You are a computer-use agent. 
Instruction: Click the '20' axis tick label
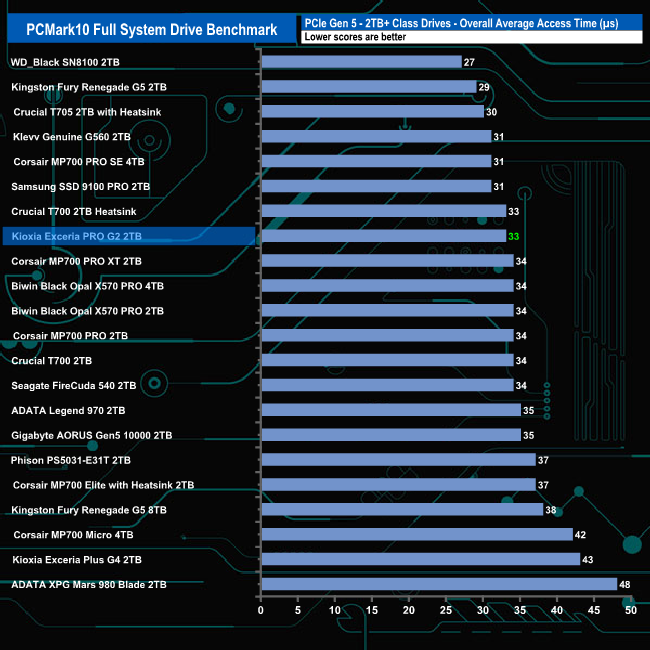tap(409, 610)
